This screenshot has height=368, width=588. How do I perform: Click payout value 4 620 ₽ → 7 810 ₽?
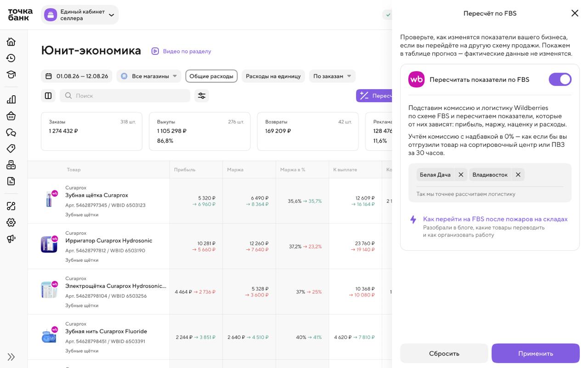click(x=354, y=337)
